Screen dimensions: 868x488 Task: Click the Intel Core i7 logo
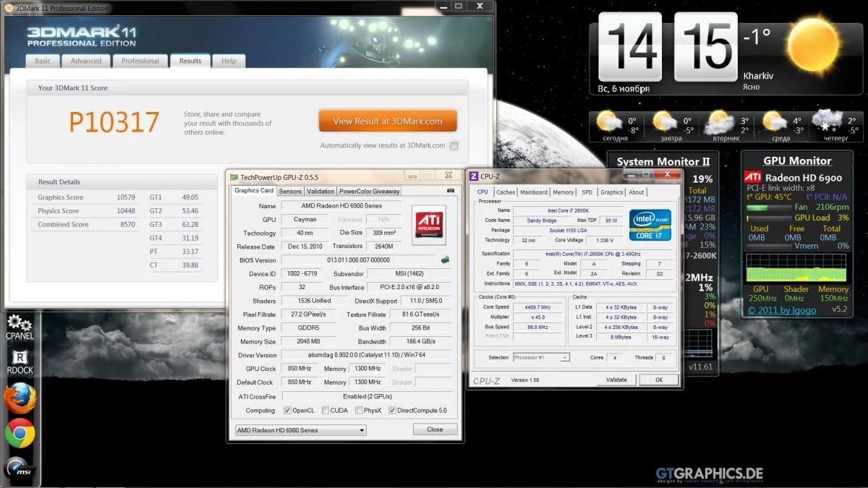pos(650,225)
